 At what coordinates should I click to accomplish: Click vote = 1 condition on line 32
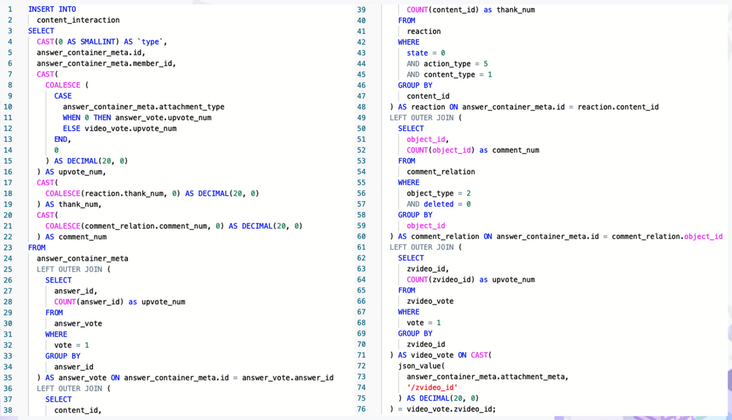[x=71, y=345]
